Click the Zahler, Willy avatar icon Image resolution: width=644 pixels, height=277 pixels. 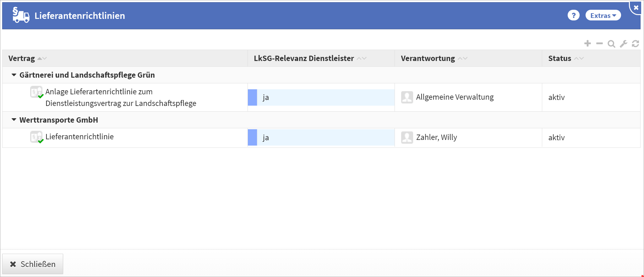(407, 137)
